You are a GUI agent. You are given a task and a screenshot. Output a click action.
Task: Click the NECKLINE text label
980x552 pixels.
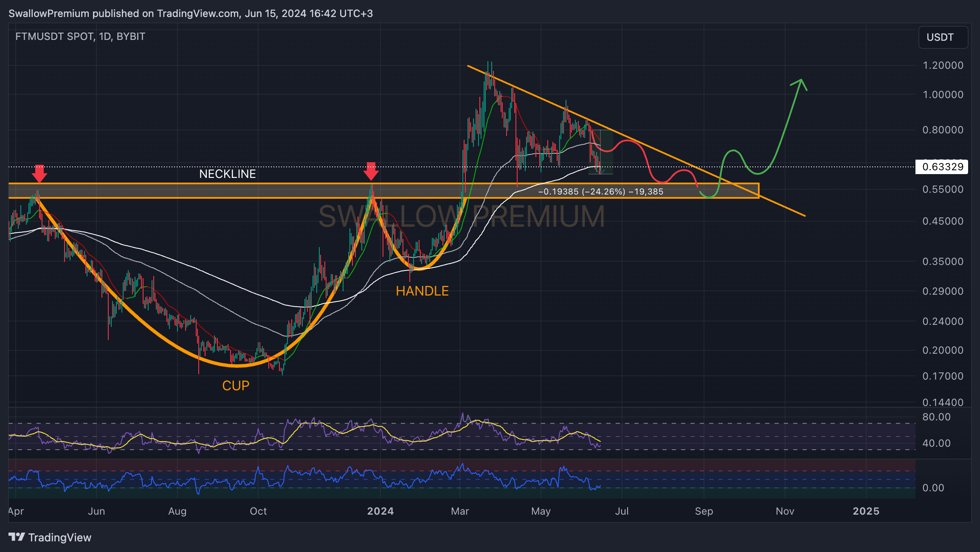[x=228, y=174]
